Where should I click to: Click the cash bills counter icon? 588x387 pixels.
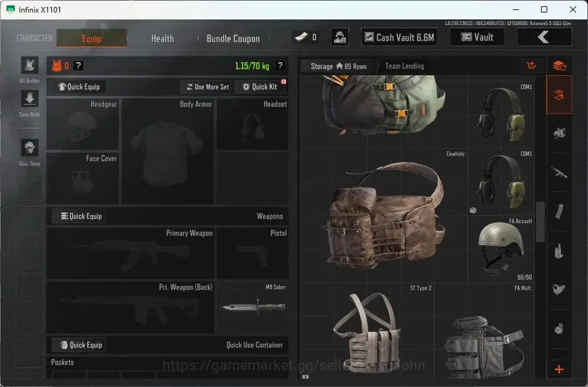click(x=301, y=37)
